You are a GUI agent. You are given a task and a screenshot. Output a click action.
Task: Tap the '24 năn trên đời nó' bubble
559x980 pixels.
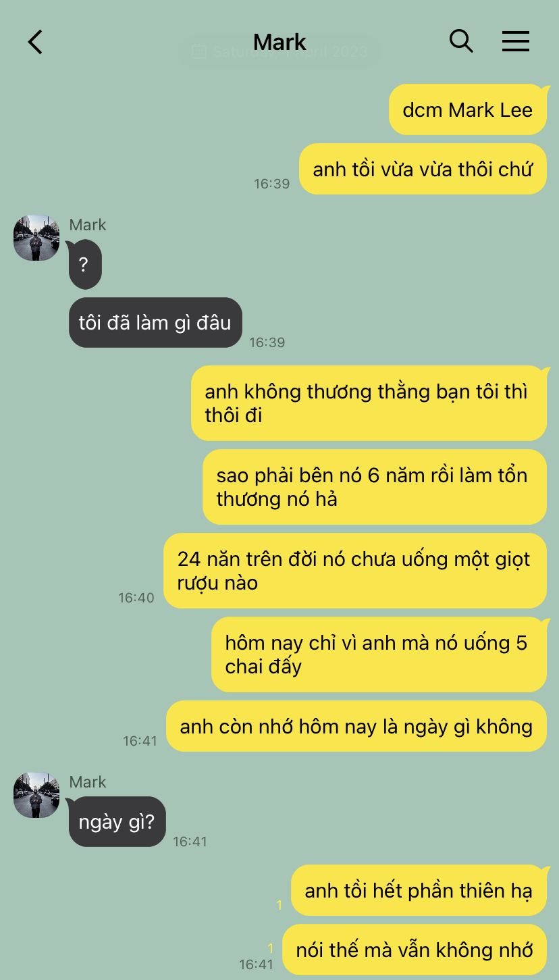tap(355, 571)
